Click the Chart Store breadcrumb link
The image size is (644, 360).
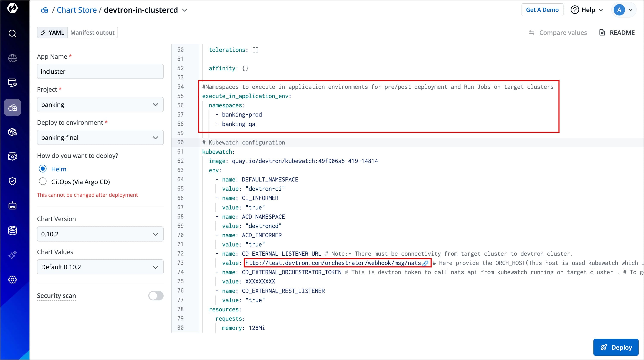tap(76, 10)
